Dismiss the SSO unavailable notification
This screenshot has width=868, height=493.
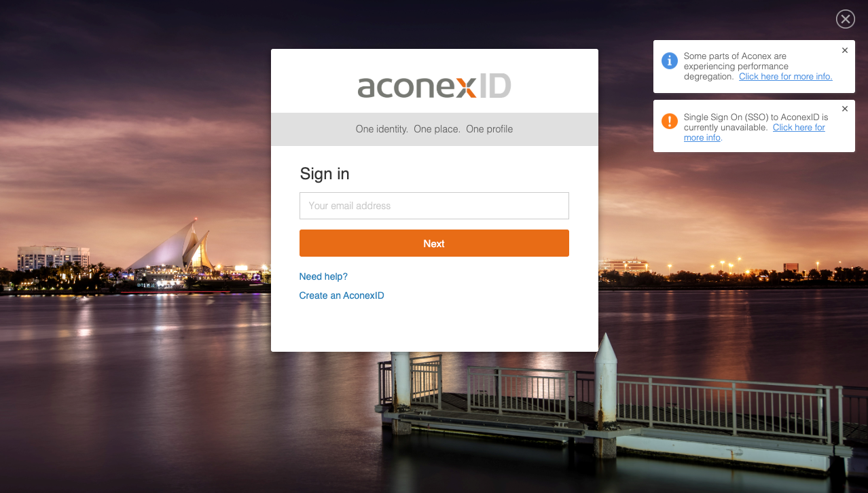[845, 109]
